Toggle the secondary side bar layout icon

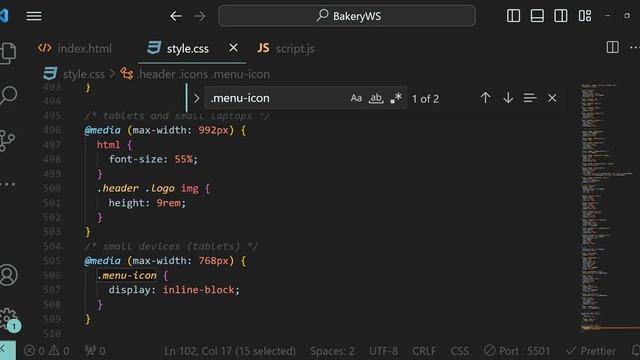[x=560, y=16]
